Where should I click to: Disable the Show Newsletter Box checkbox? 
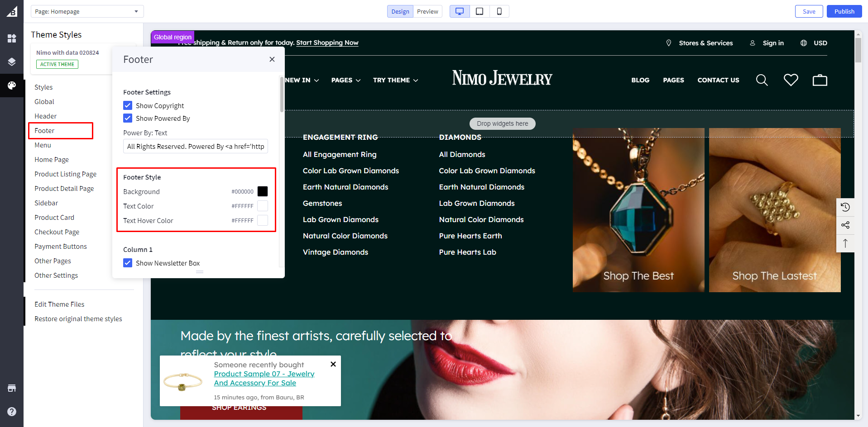128,263
